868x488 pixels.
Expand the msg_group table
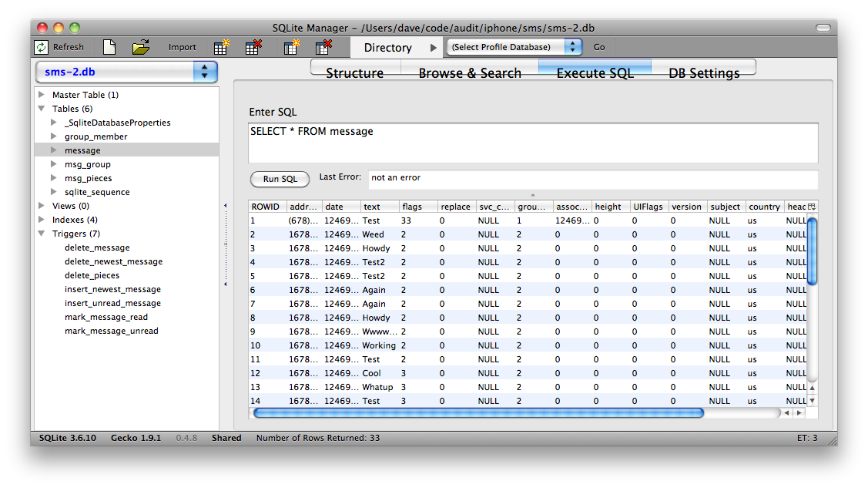coord(54,164)
